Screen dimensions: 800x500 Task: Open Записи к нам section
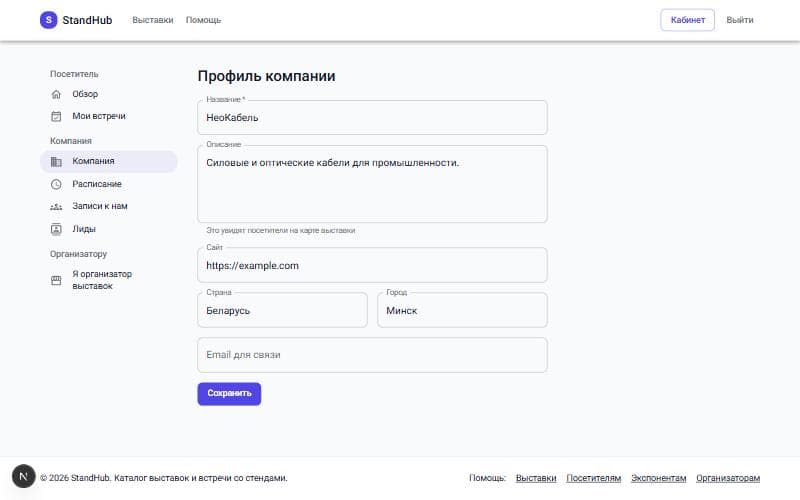pyautogui.click(x=109, y=207)
